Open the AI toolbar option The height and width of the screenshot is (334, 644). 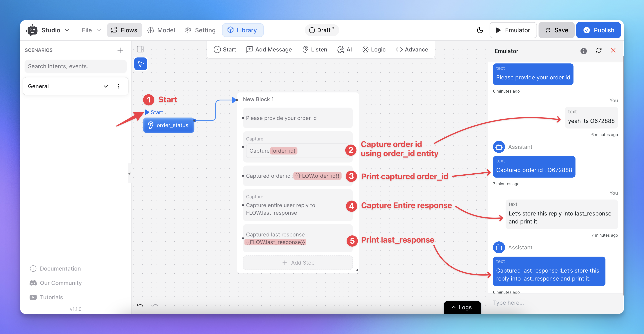coord(345,49)
